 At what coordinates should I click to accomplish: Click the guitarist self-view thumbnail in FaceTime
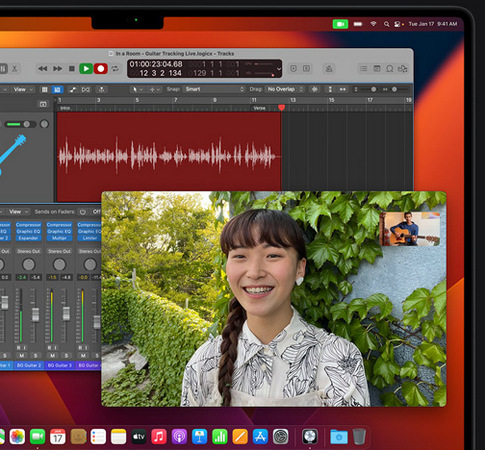[409, 229]
